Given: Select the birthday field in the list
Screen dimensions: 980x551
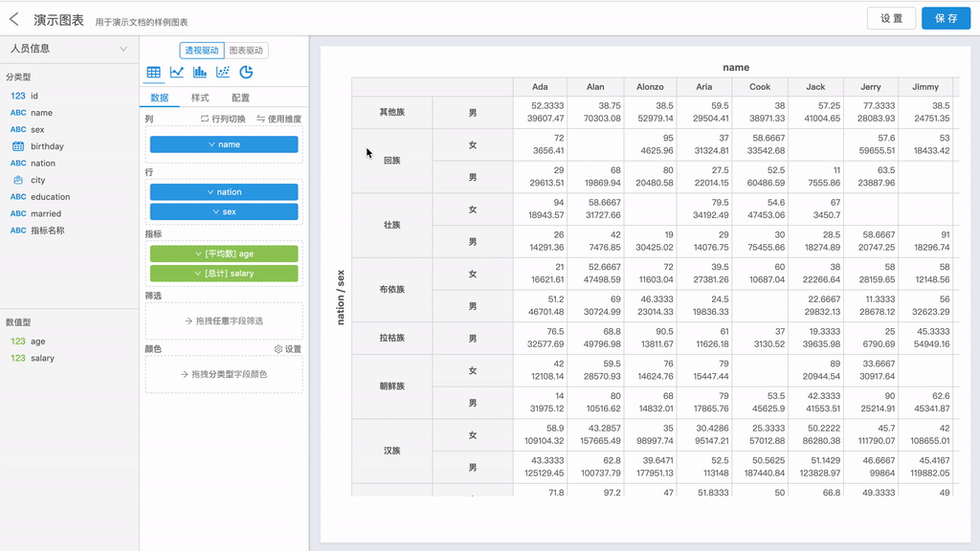Looking at the screenshot, I should (x=46, y=146).
